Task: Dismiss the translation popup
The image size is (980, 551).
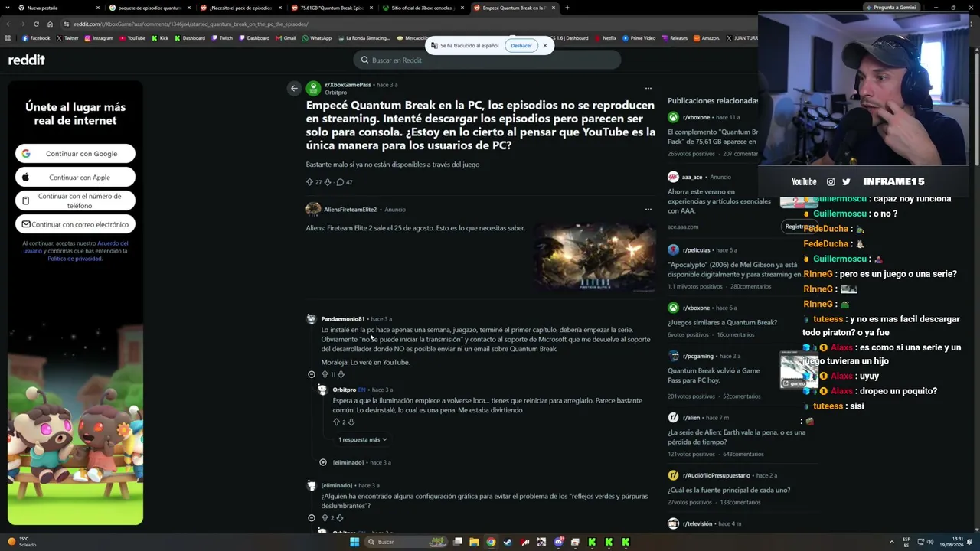Action: click(x=545, y=45)
